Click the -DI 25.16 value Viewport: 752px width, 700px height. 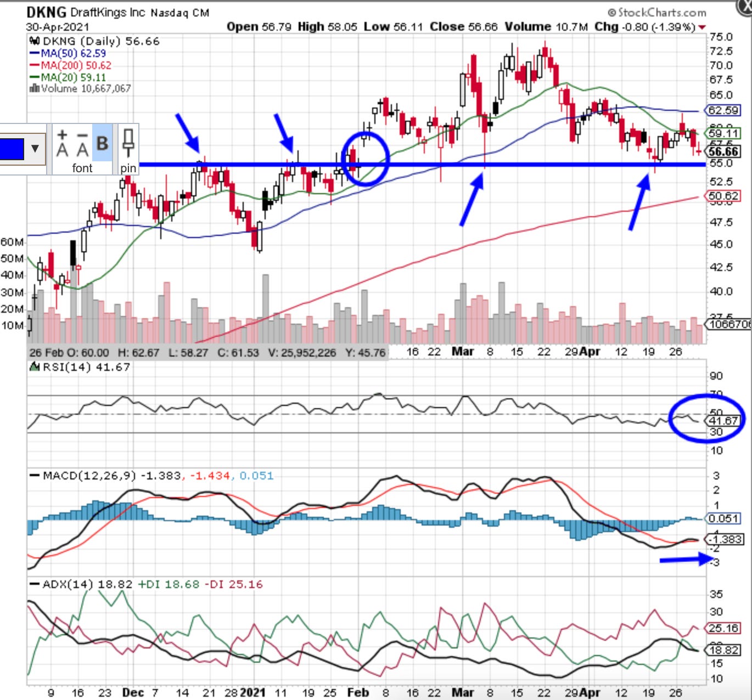point(233,584)
